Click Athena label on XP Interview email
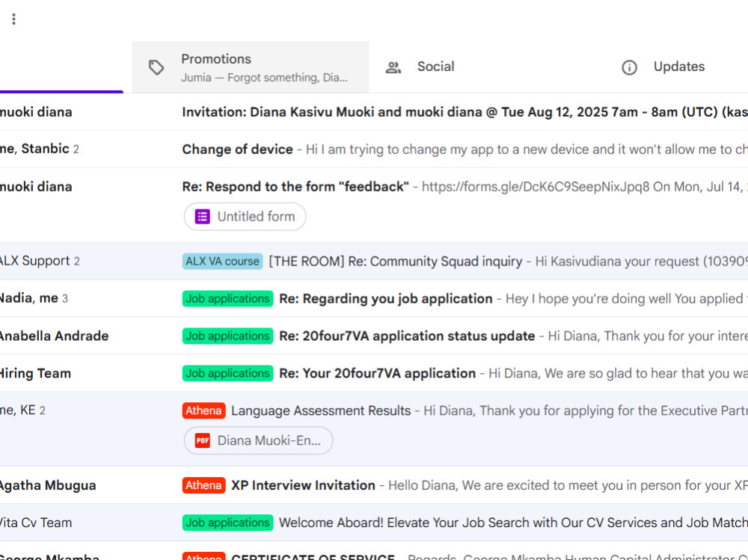 tap(203, 485)
